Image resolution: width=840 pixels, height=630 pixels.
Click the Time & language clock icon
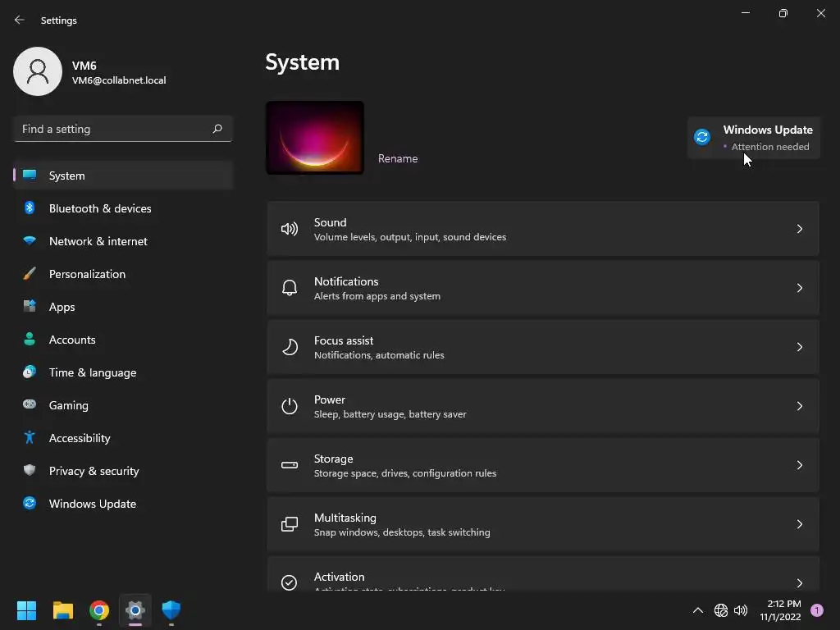tap(30, 372)
